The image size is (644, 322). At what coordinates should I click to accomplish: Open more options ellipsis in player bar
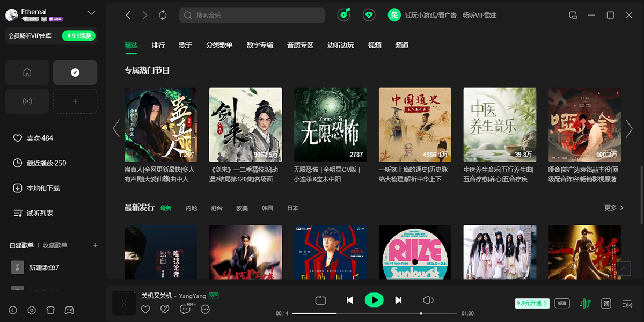pos(205,309)
